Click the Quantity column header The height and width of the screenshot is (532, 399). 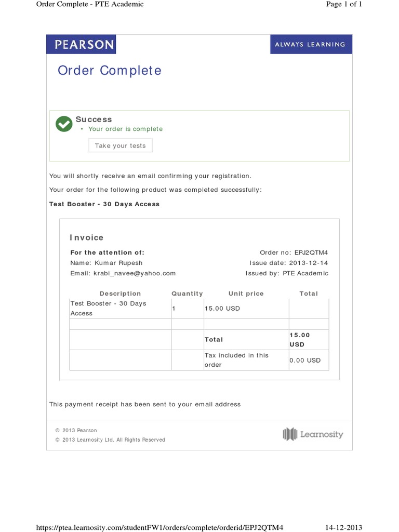(187, 294)
